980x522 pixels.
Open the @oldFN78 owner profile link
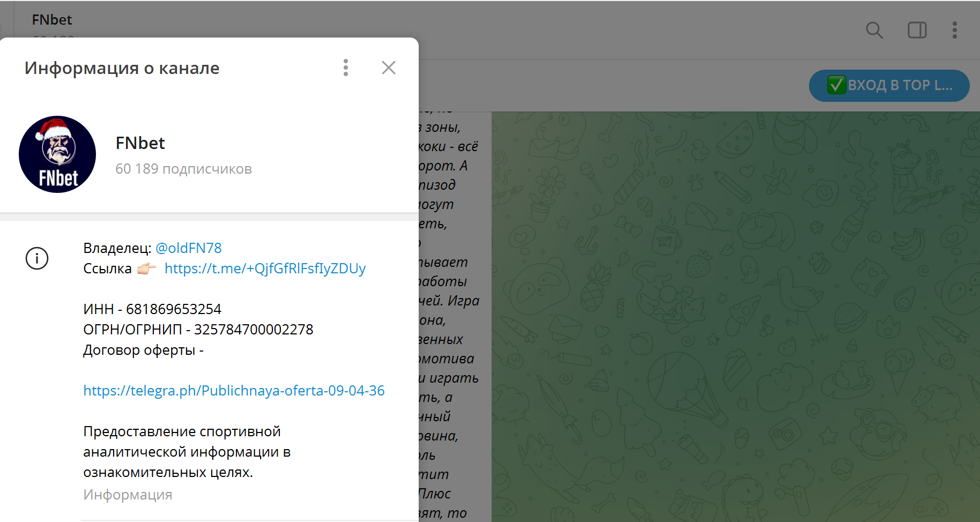(188, 248)
